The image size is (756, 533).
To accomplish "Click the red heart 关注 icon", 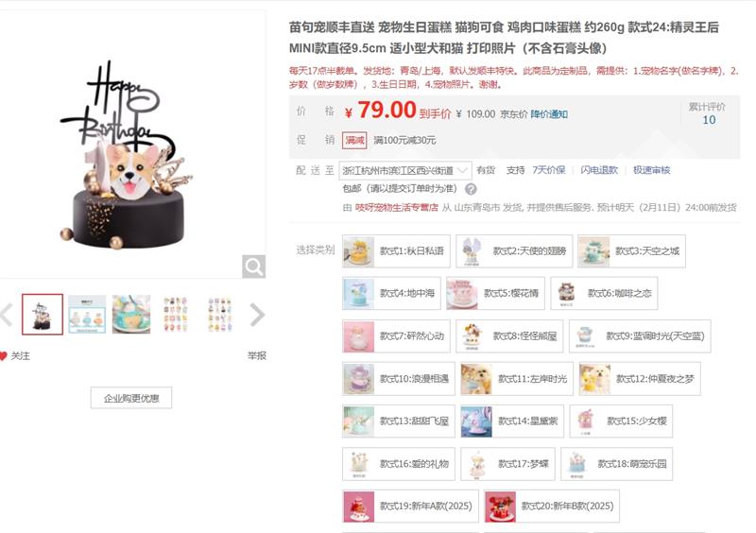I will 4,356.
